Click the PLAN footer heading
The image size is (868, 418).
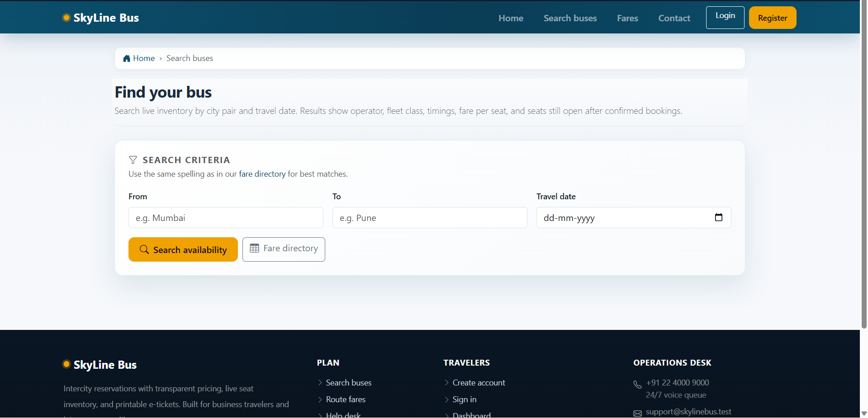tap(328, 363)
